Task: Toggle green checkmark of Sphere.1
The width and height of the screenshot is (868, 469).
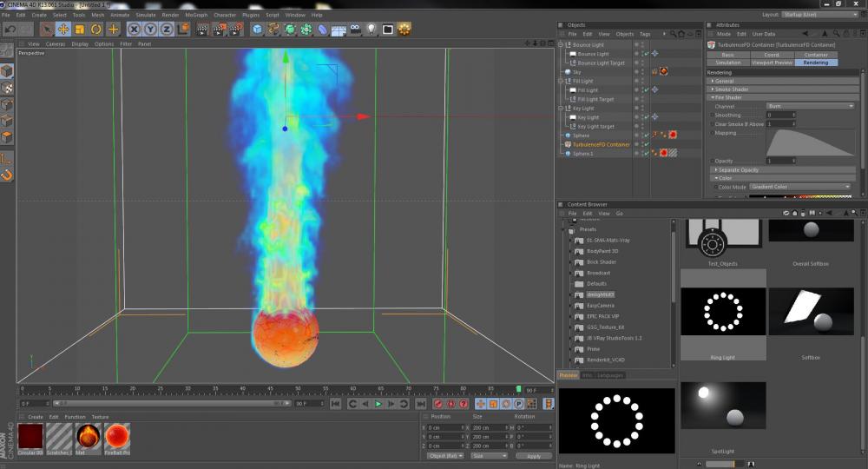Action: pyautogui.click(x=646, y=154)
